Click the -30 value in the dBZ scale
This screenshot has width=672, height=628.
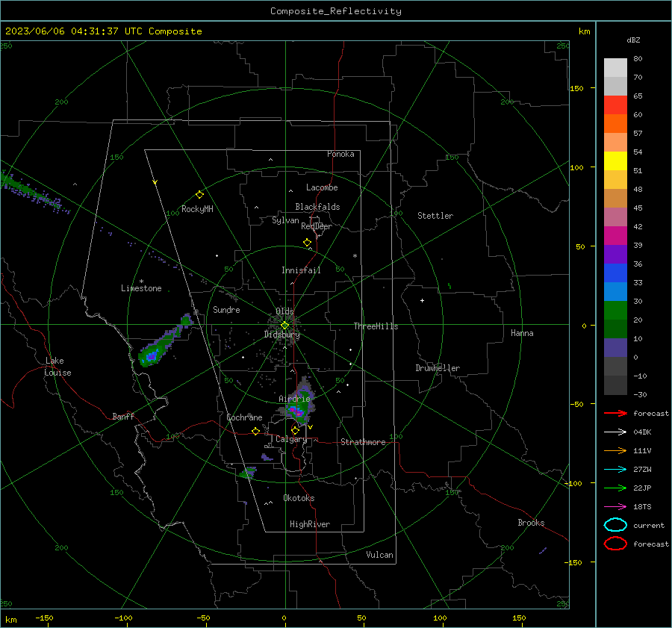coord(640,394)
